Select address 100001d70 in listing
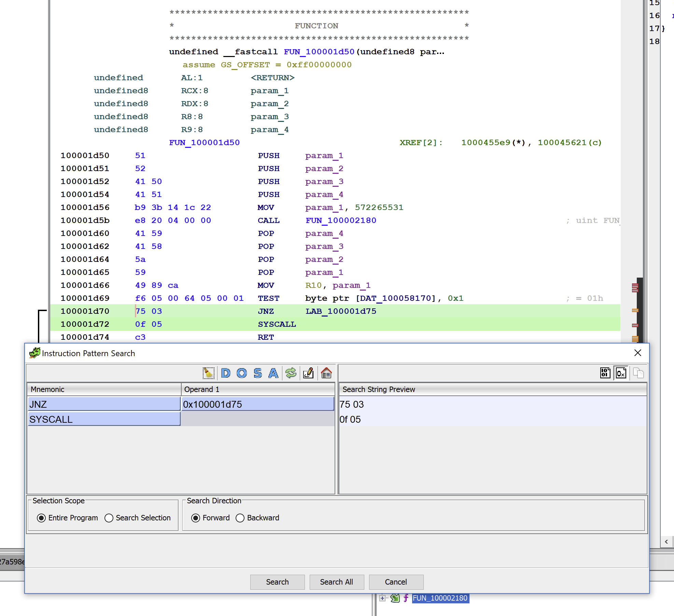674x616 pixels. [85, 311]
